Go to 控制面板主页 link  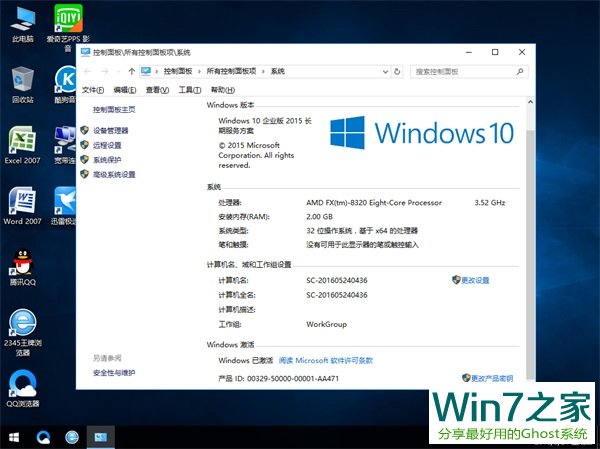pos(114,110)
